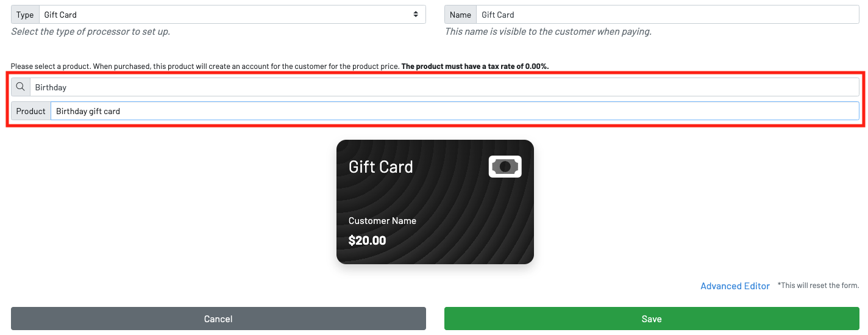Click 'Select the type of processor' hint
This screenshot has width=868, height=335.
coord(90,32)
